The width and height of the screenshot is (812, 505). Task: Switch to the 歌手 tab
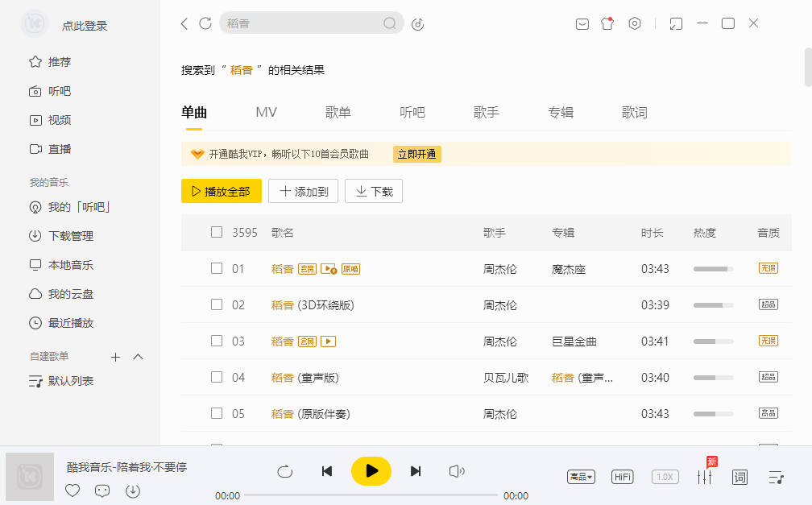pos(487,113)
